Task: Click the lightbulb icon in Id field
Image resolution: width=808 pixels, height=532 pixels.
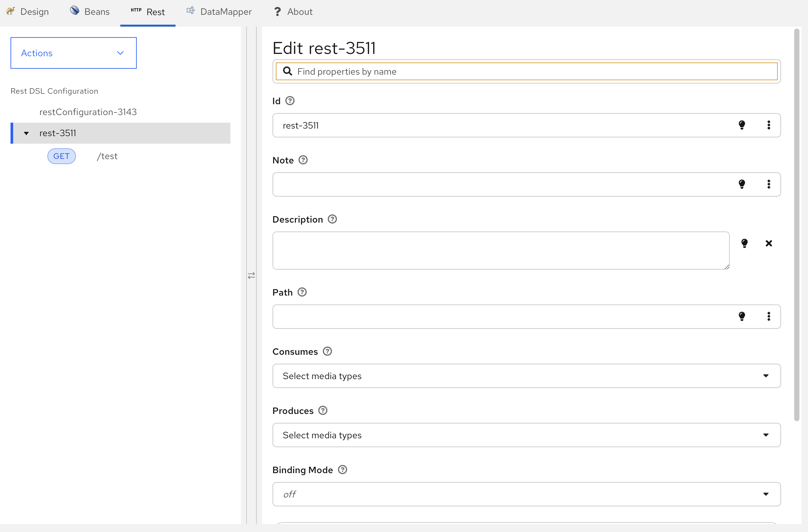Action: coord(742,125)
